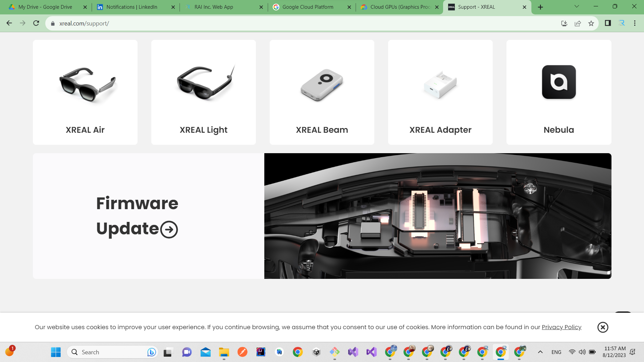Launch IntelliJ IDEA from the taskbar

tap(261, 352)
